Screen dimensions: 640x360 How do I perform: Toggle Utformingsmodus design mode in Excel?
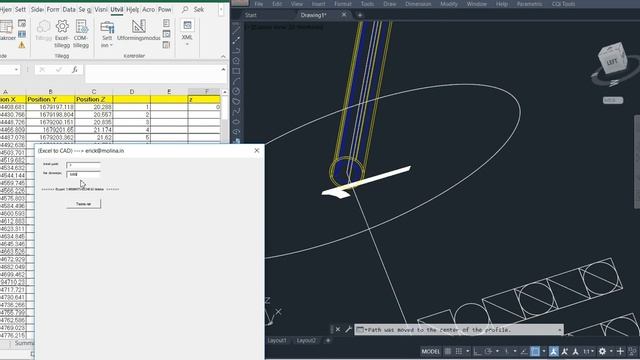coord(139,31)
